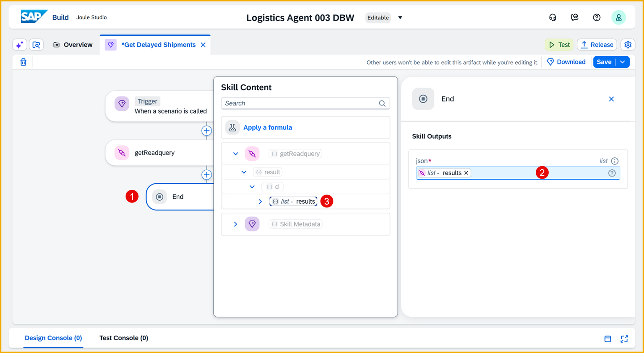Click the Build product name
This screenshot has height=353, width=644.
click(60, 17)
